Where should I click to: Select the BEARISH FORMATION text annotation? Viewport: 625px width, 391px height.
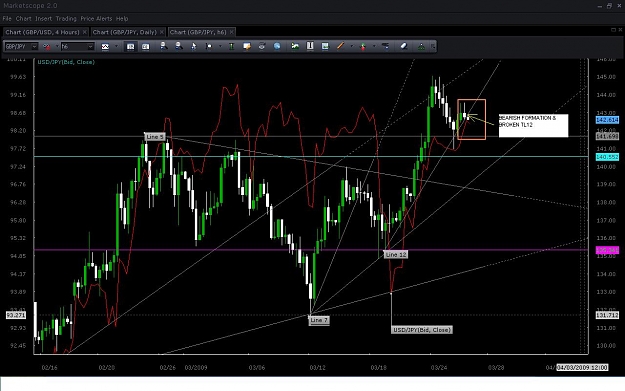(x=533, y=126)
